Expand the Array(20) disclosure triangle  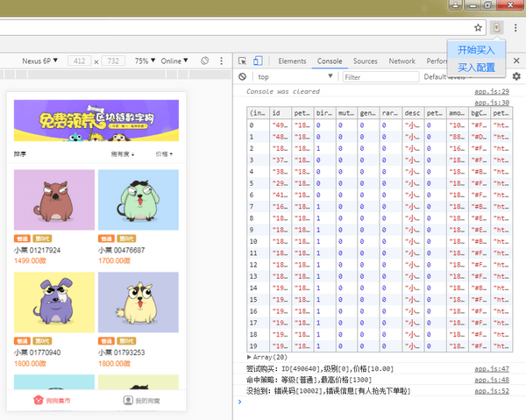[249, 357]
